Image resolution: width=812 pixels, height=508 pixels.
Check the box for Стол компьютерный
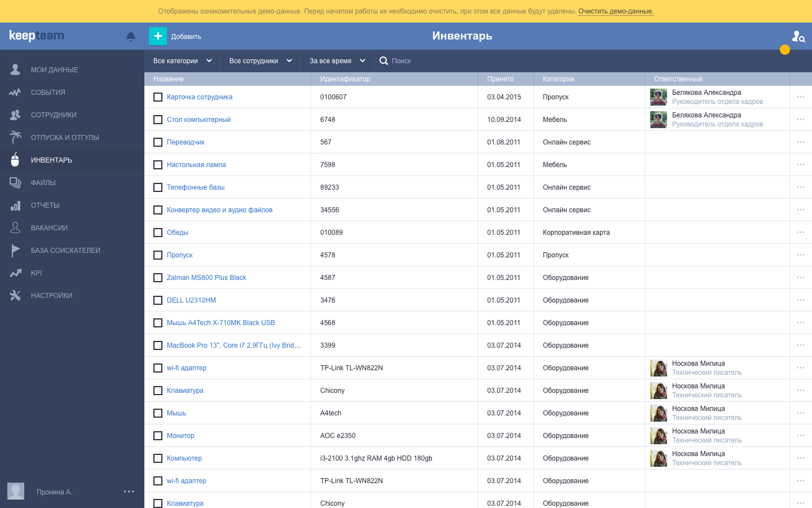158,120
